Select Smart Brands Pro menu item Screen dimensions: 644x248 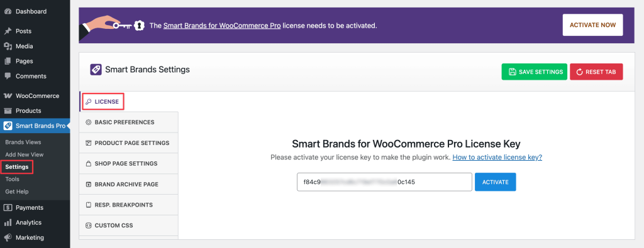35,126
